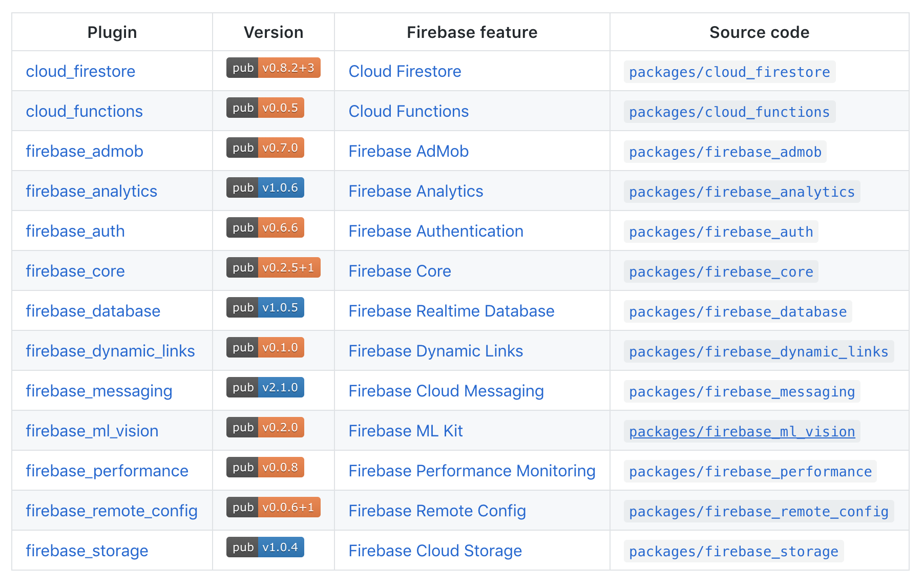Follow the Firebase Core feature link
Image resolution: width=924 pixels, height=587 pixels.
click(400, 271)
